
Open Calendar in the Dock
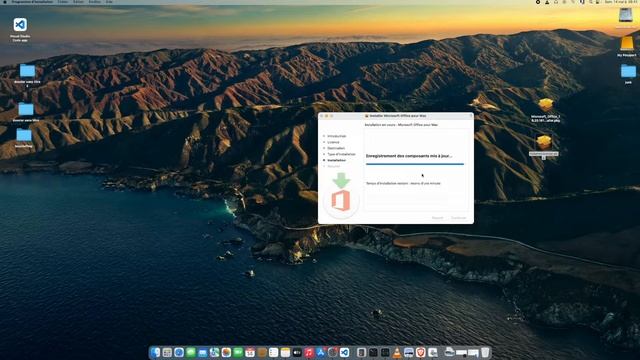click(x=250, y=352)
